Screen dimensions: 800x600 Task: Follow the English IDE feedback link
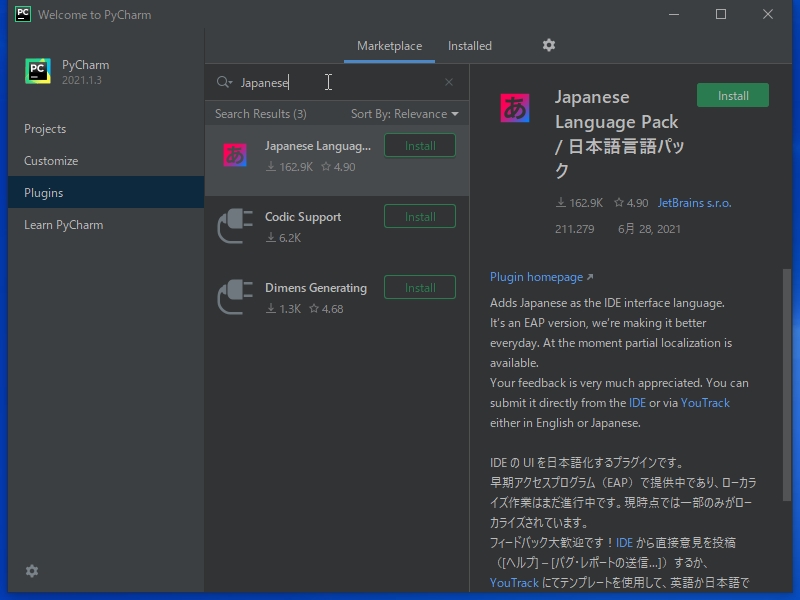coord(637,403)
